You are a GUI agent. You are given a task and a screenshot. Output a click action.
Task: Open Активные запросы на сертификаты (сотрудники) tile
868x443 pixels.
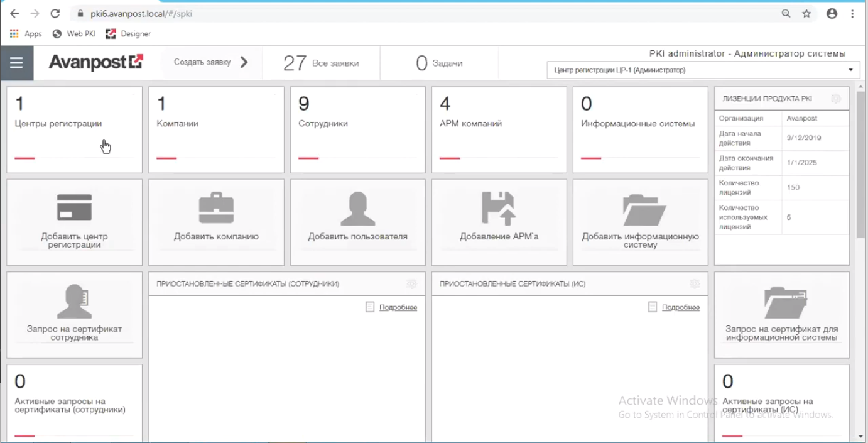point(74,402)
